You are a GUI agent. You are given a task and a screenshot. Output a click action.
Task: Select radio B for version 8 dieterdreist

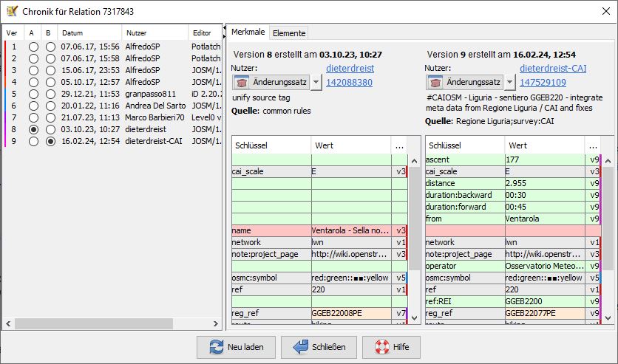[x=50, y=129]
